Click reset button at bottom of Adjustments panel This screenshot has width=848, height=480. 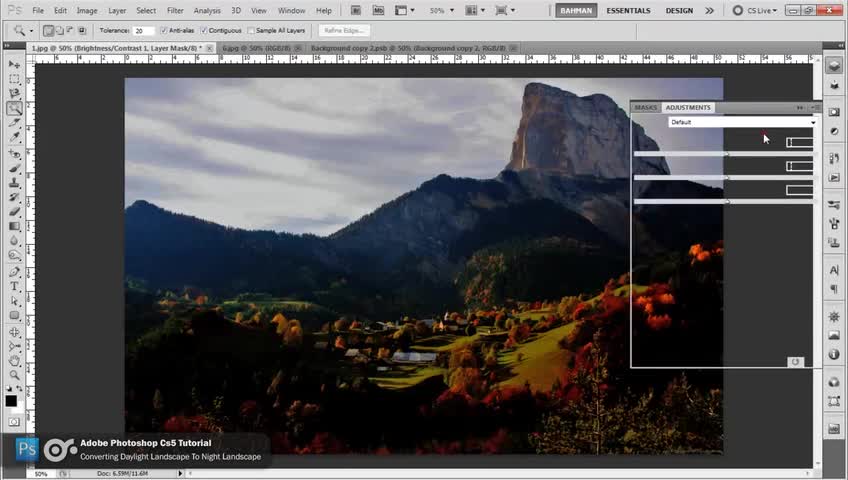click(795, 362)
